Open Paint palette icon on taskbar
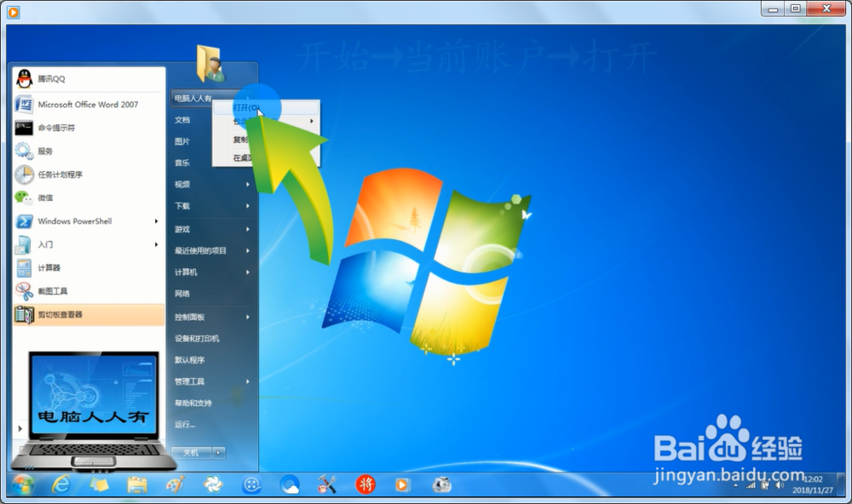Screen dimensions: 852x504 [x=175, y=484]
